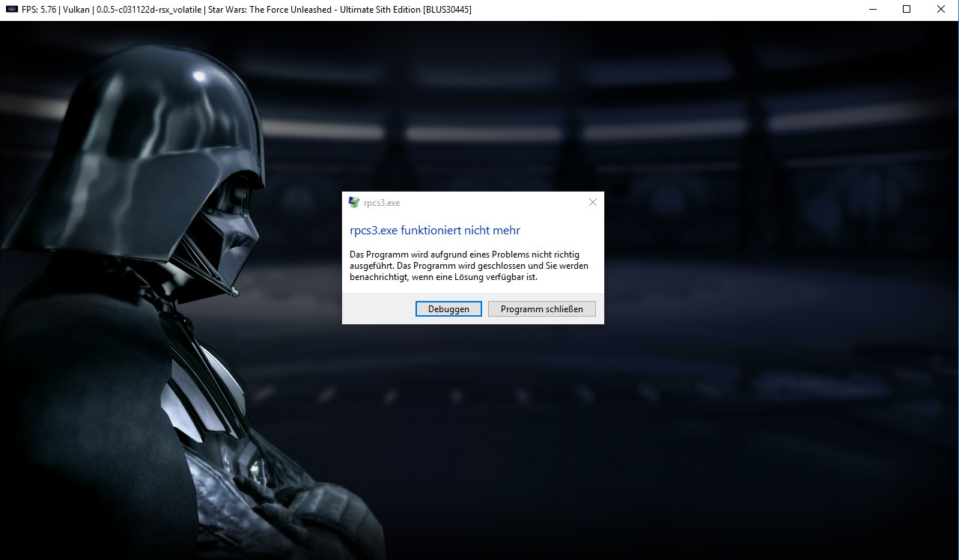Close the RPCS3 game window
This screenshot has width=959, height=560.
point(941,10)
